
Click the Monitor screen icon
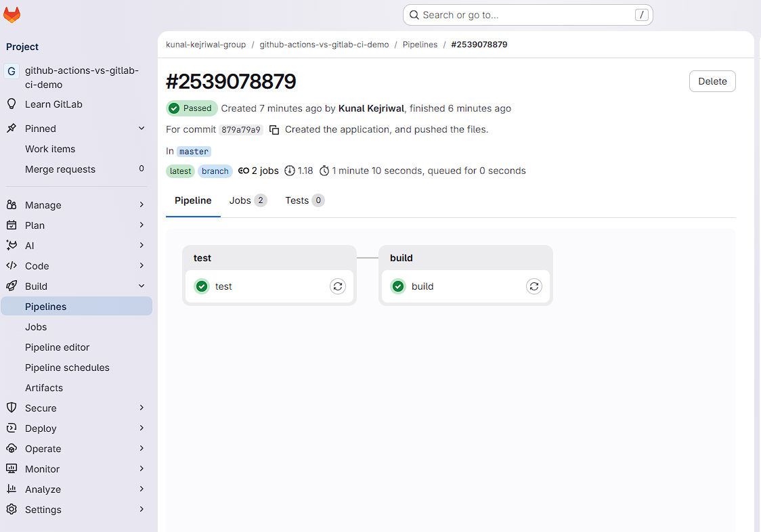coord(12,468)
